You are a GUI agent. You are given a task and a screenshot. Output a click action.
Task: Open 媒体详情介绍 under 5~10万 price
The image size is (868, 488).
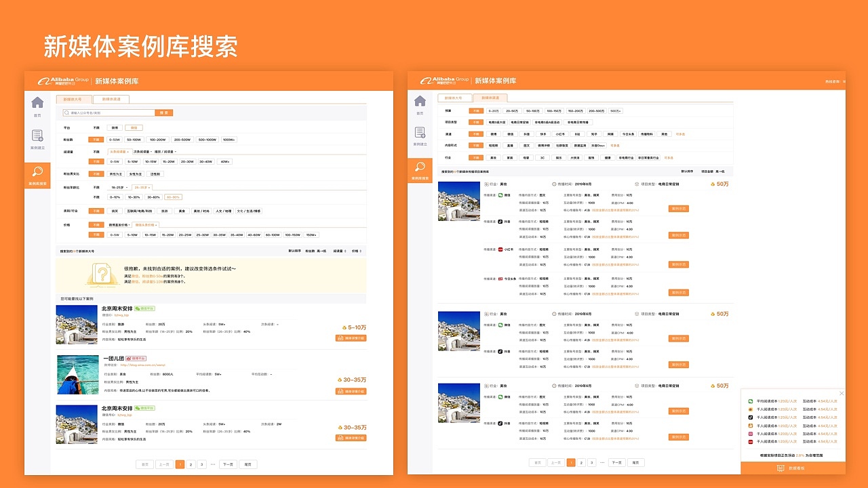pos(351,338)
